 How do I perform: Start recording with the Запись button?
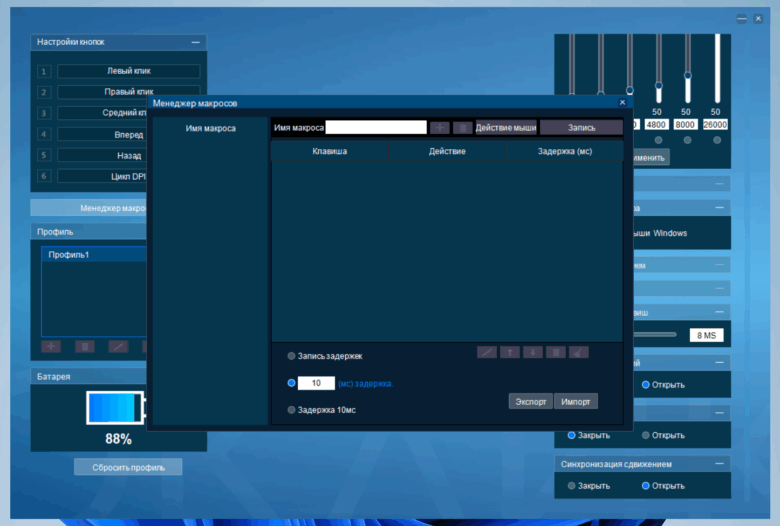click(x=581, y=128)
